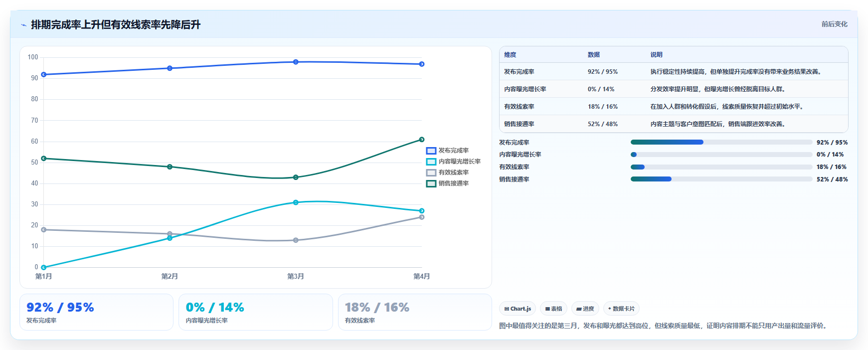Click 0% / 14% value beside progress bar
868x350 pixels.
click(x=830, y=155)
